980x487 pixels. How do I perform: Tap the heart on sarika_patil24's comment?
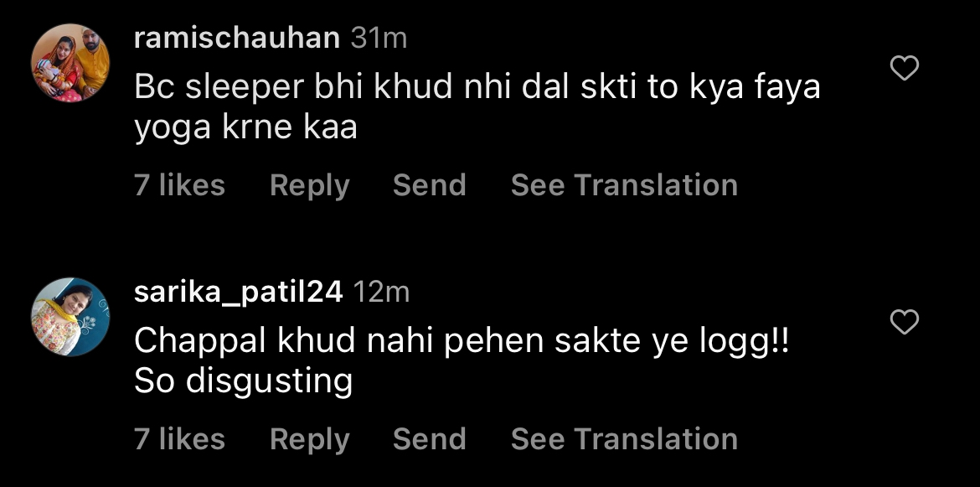904,322
